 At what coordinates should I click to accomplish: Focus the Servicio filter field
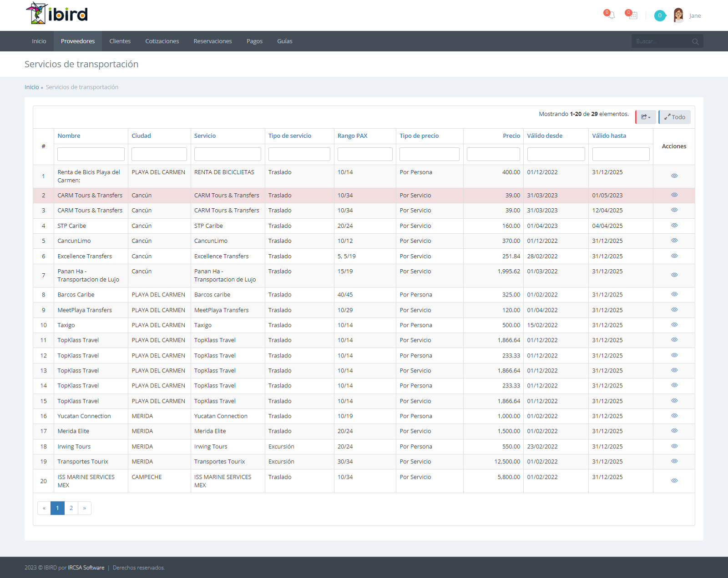[x=227, y=154]
